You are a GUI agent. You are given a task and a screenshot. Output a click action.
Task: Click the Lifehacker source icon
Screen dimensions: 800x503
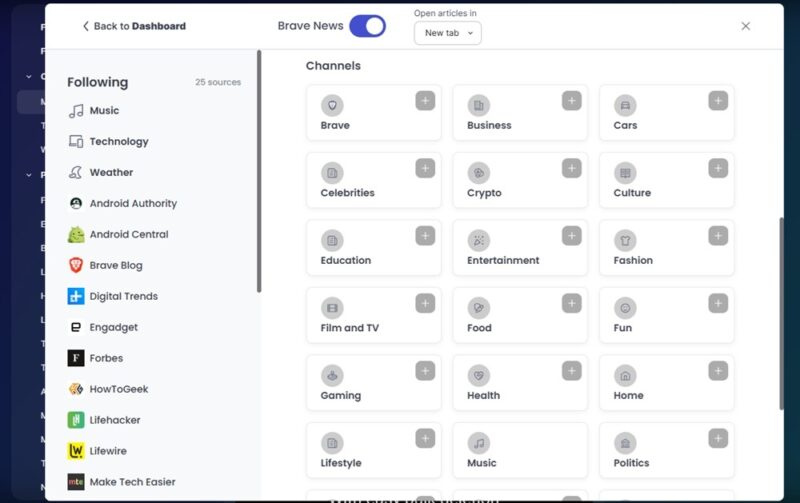coord(76,420)
